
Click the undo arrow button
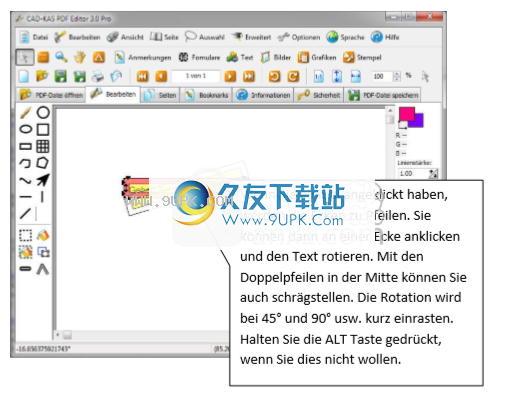click(275, 77)
